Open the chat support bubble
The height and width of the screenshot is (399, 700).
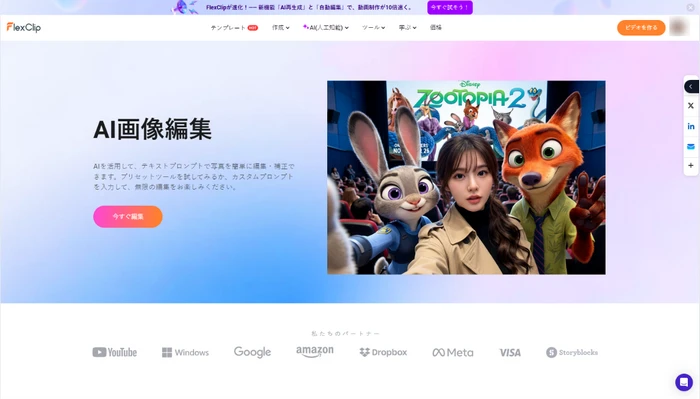coord(683,382)
